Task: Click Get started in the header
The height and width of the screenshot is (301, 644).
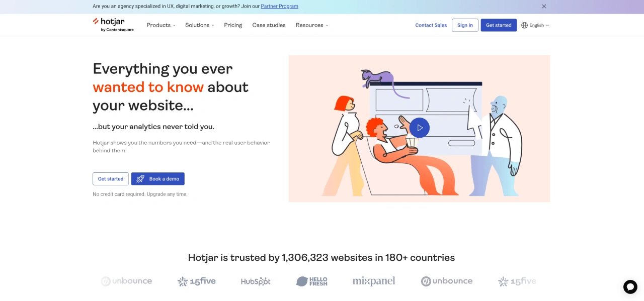Action: pyautogui.click(x=499, y=25)
